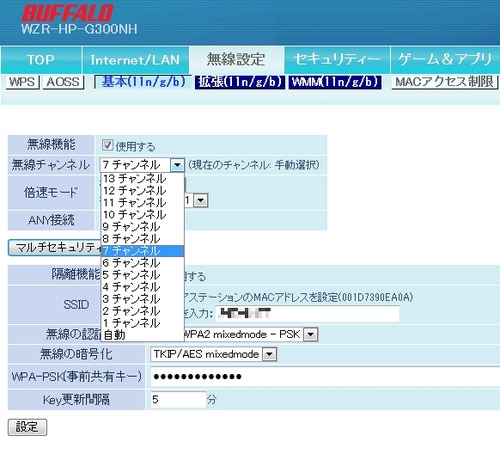Click the MACアドレスを設定(001D7390EA0A) text
This screenshot has width=500, height=454.
(x=333, y=297)
